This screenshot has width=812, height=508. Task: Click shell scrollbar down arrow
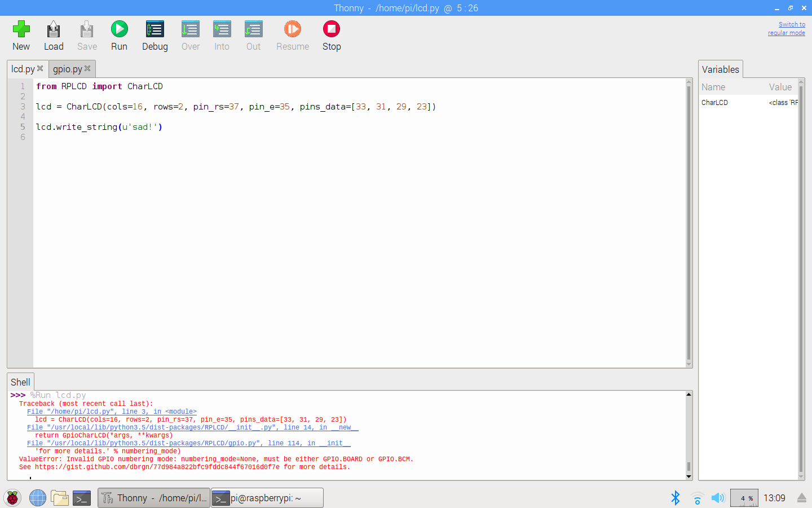689,476
